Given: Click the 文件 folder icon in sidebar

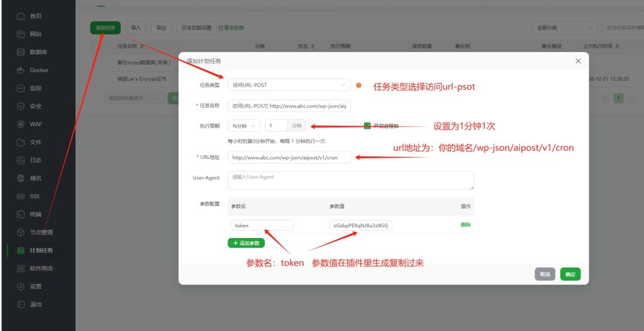Looking at the screenshot, I should click(21, 143).
